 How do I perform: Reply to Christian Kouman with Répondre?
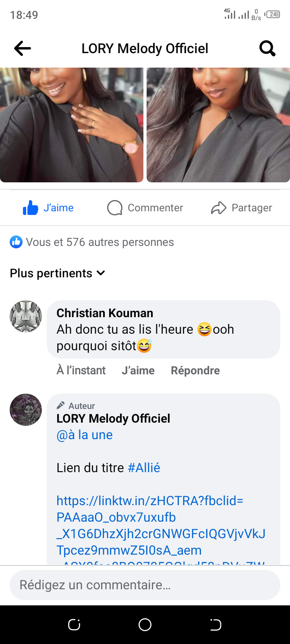point(195,370)
